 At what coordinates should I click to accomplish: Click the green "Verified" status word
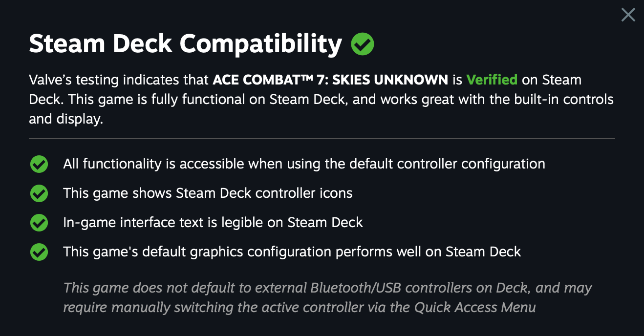[x=492, y=80]
